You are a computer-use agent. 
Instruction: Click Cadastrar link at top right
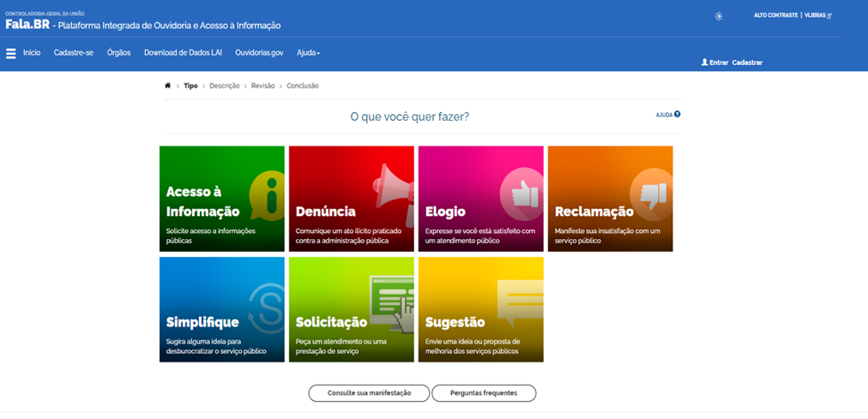(747, 63)
